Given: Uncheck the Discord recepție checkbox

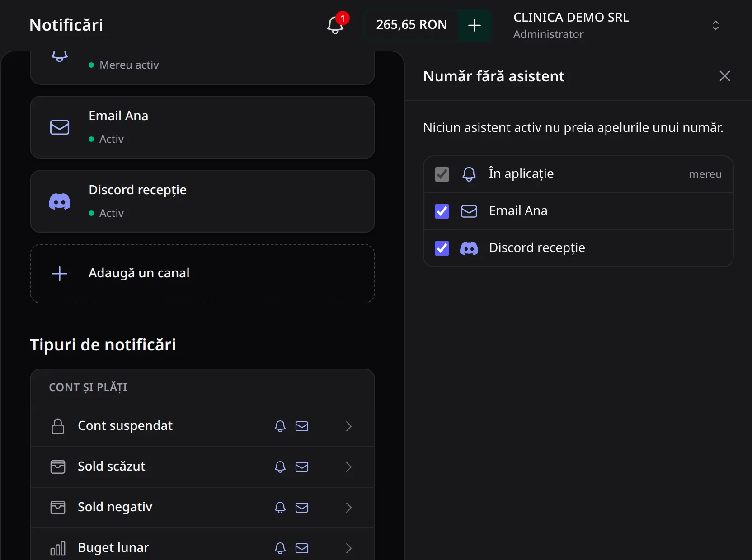Looking at the screenshot, I should 442,248.
